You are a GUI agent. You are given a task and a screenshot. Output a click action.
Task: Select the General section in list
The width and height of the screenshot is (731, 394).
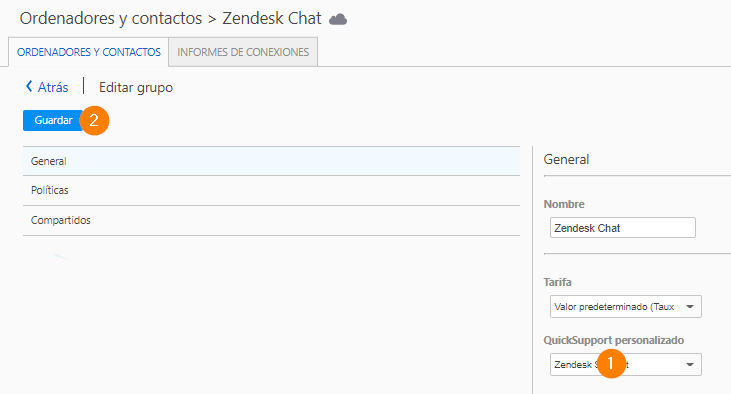click(x=271, y=161)
